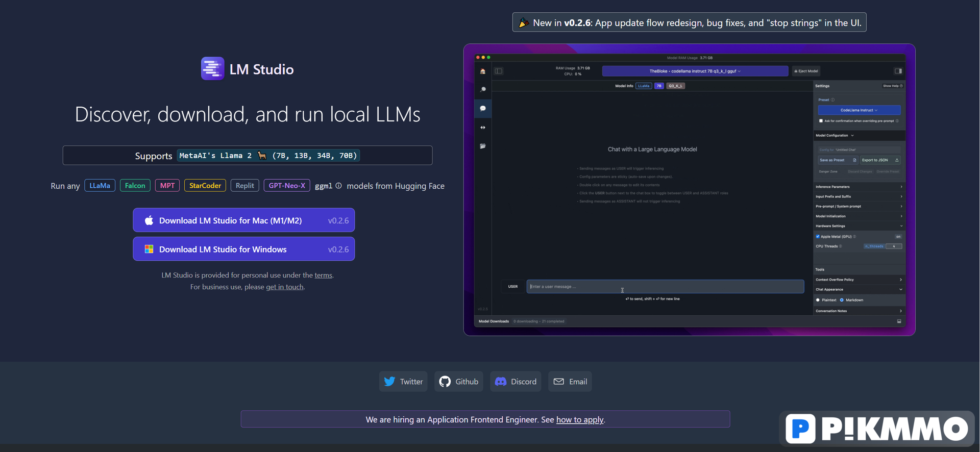
Task: Click the Email envelope icon
Action: pos(559,382)
